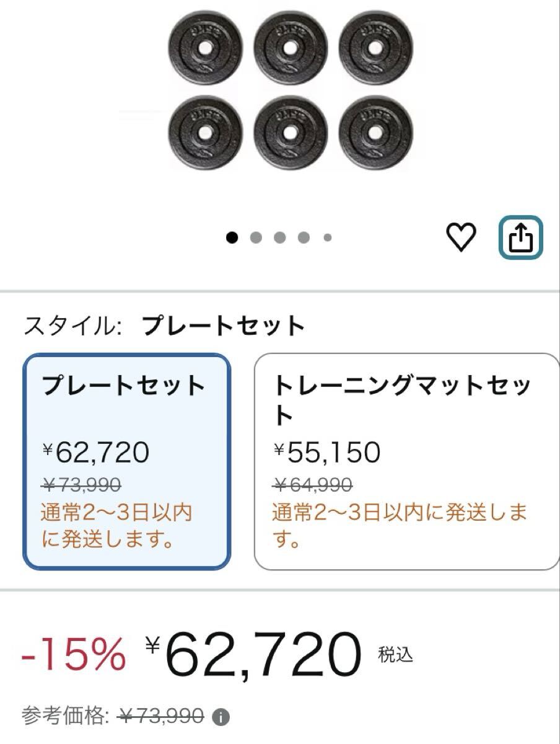Tap the small fifth carousel dot

(x=327, y=237)
